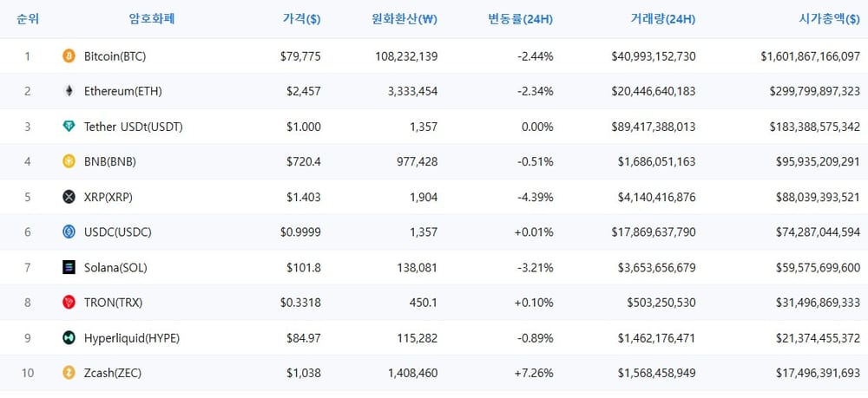Select Zcash change +7.26%
Viewport: 868px width, 398px height.
pyautogui.click(x=534, y=374)
